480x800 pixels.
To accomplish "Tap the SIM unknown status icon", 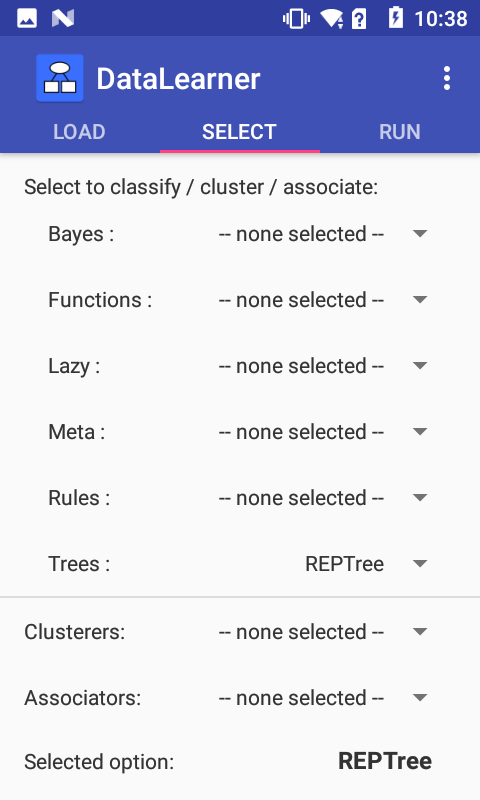I will (359, 19).
